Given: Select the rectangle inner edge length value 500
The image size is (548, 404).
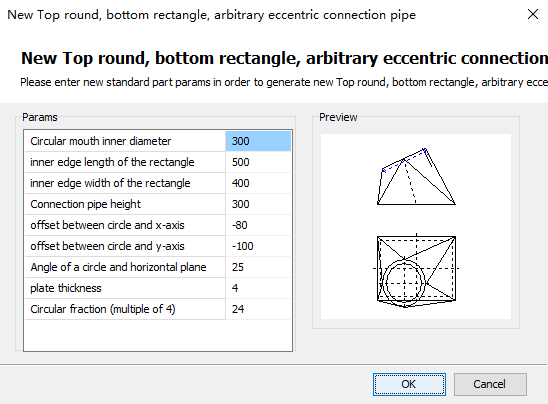Looking at the screenshot, I should click(258, 162).
